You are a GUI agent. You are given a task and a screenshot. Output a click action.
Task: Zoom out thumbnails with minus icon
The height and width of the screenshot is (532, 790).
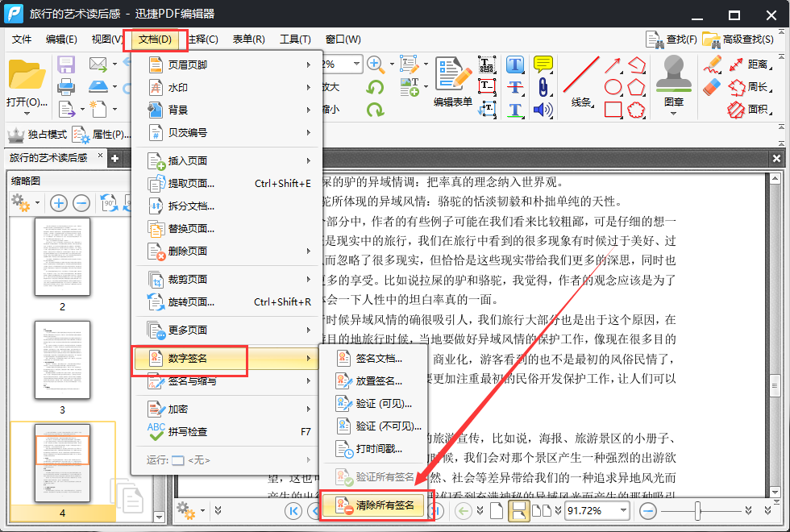81,203
